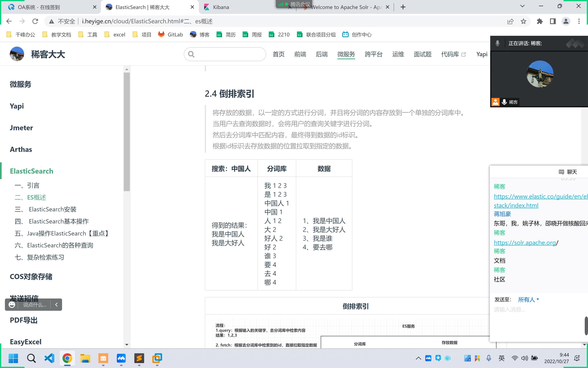Open 七、复杂检索练习 section link
The image size is (588, 368).
pyautogui.click(x=39, y=257)
